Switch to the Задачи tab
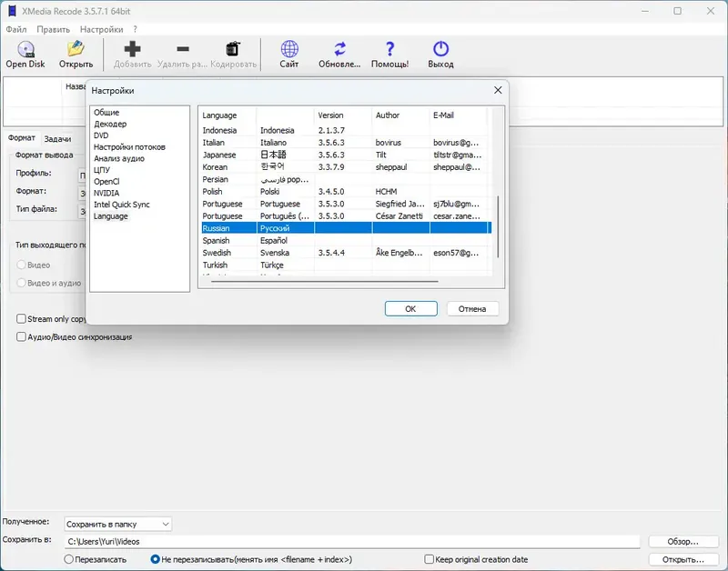 point(57,139)
